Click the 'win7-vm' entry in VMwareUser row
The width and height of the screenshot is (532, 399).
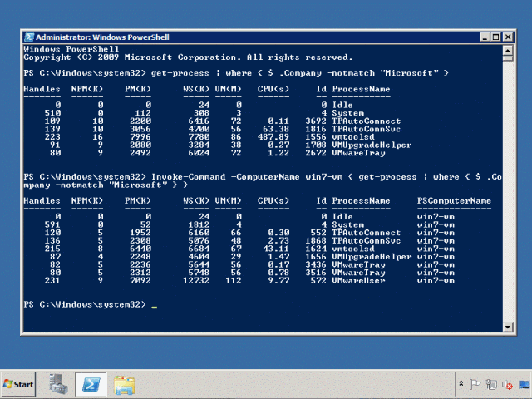click(436, 281)
